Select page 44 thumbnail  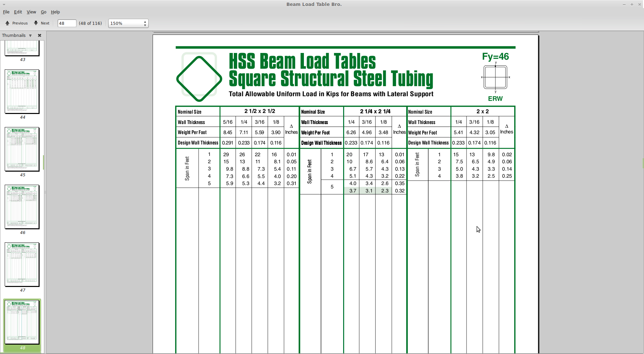pyautogui.click(x=22, y=92)
